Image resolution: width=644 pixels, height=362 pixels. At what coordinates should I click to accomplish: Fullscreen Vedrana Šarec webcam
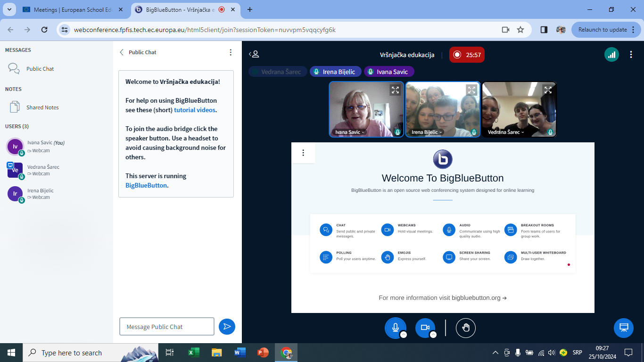pos(547,90)
